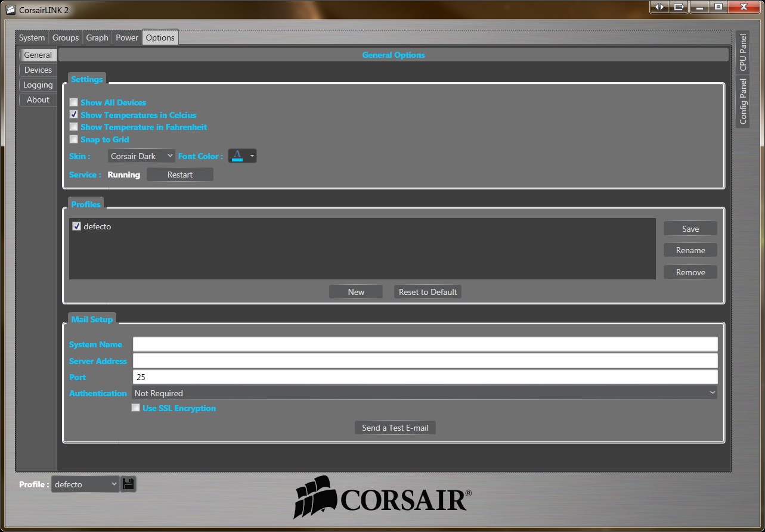Click the pop-out arrow icon in title bar

pos(679,7)
